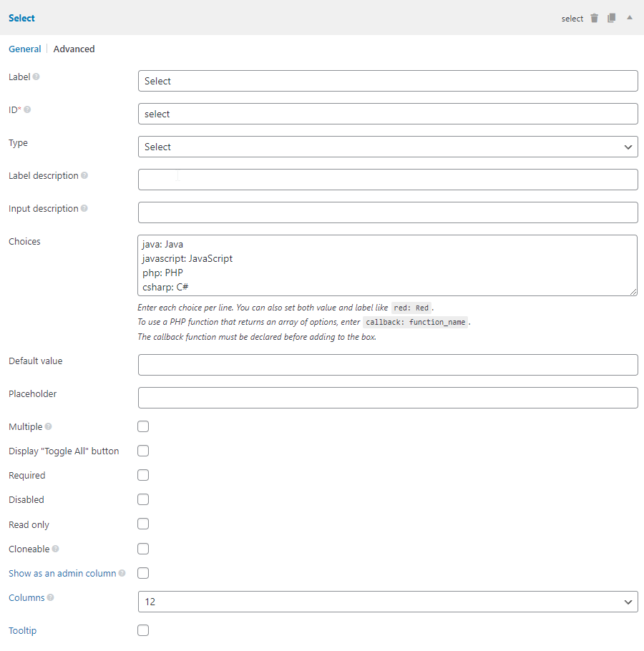Open help tooltip for Input description
644x651 pixels.
[84, 207]
